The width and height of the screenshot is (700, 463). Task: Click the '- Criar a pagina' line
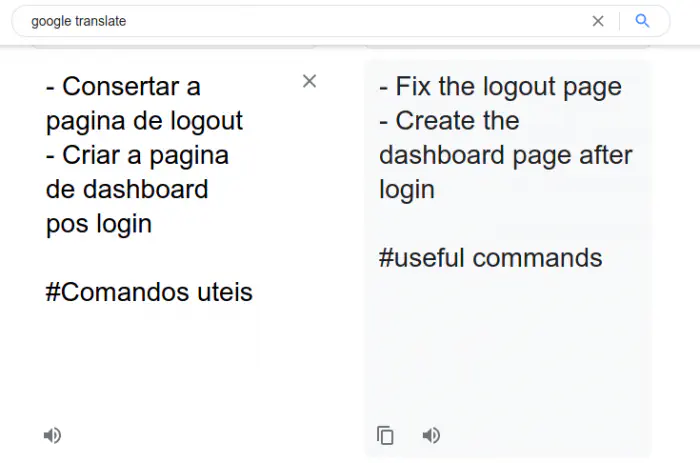tap(137, 155)
